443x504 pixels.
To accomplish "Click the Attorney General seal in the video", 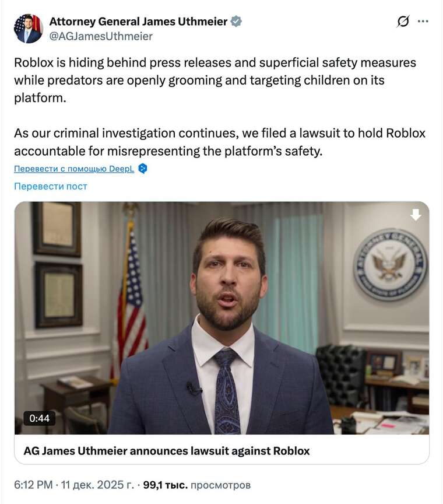I will pyautogui.click(x=390, y=264).
